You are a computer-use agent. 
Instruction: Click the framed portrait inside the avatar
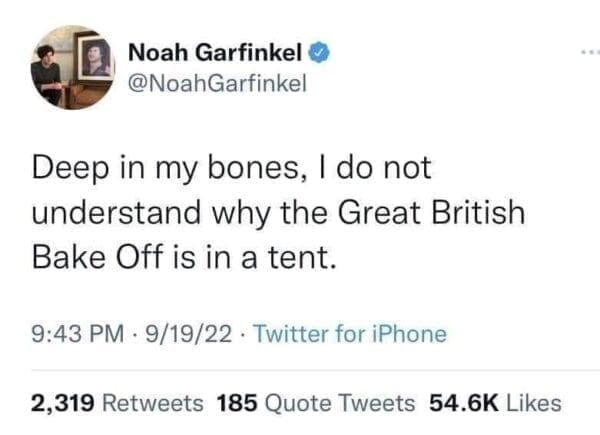point(95,62)
